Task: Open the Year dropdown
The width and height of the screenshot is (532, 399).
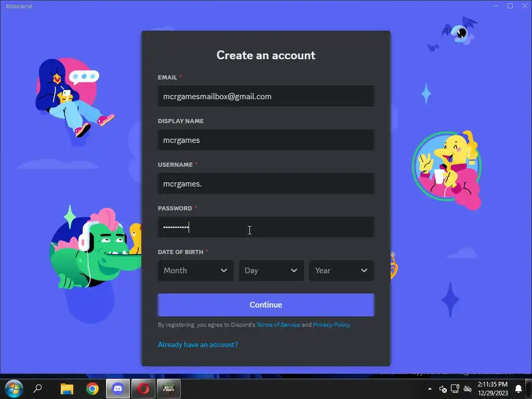Action: (x=341, y=270)
